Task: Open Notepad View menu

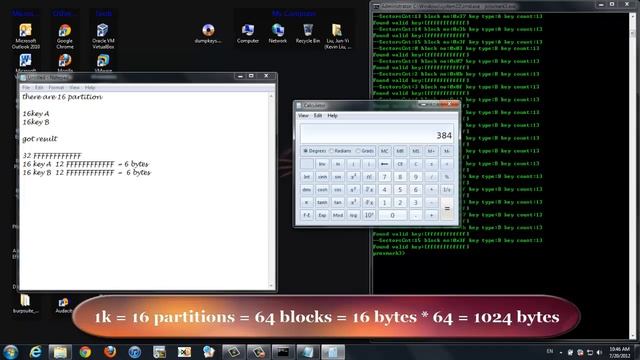Action: pos(74,88)
